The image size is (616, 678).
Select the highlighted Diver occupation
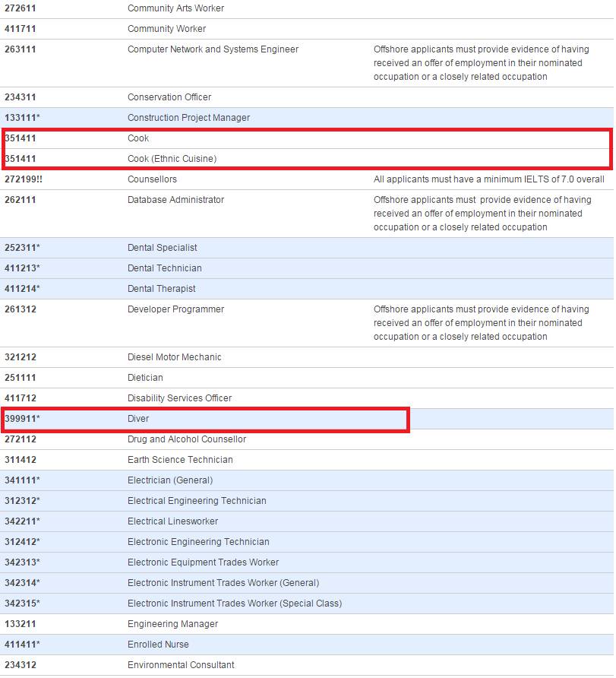pos(138,419)
